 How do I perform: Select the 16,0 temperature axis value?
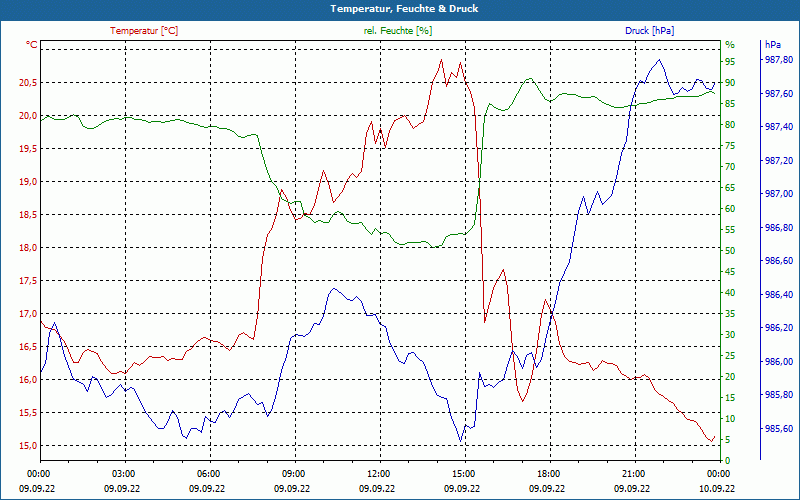click(x=29, y=380)
